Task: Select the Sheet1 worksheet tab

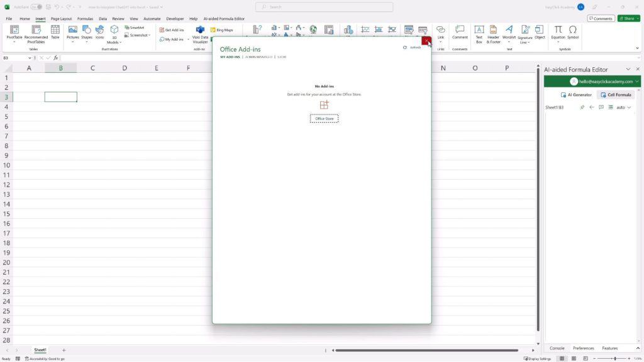Action: coord(40,350)
